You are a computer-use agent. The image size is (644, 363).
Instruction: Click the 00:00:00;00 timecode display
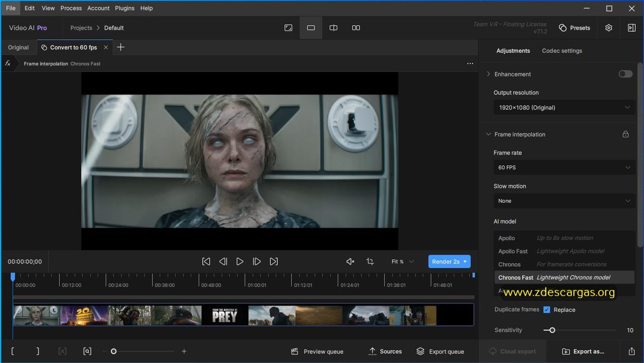click(x=25, y=262)
